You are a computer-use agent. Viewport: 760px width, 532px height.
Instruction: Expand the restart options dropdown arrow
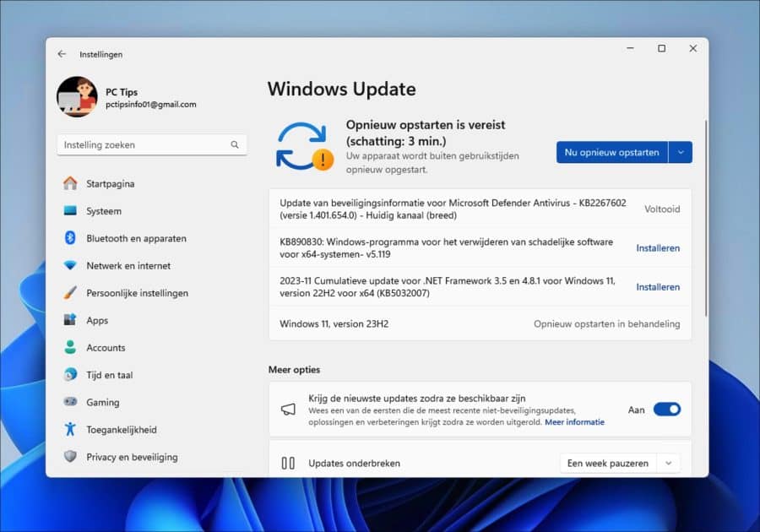click(681, 152)
